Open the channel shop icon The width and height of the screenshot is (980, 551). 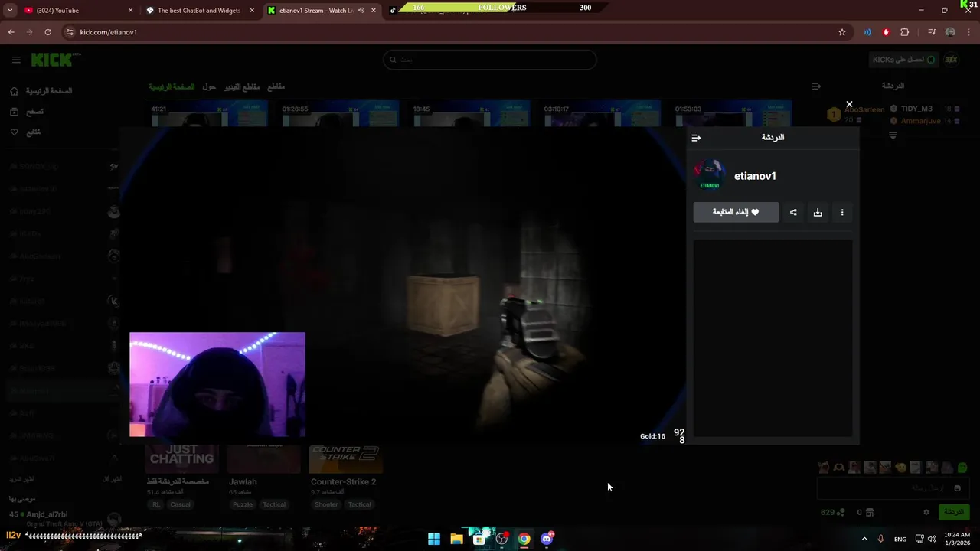(871, 512)
